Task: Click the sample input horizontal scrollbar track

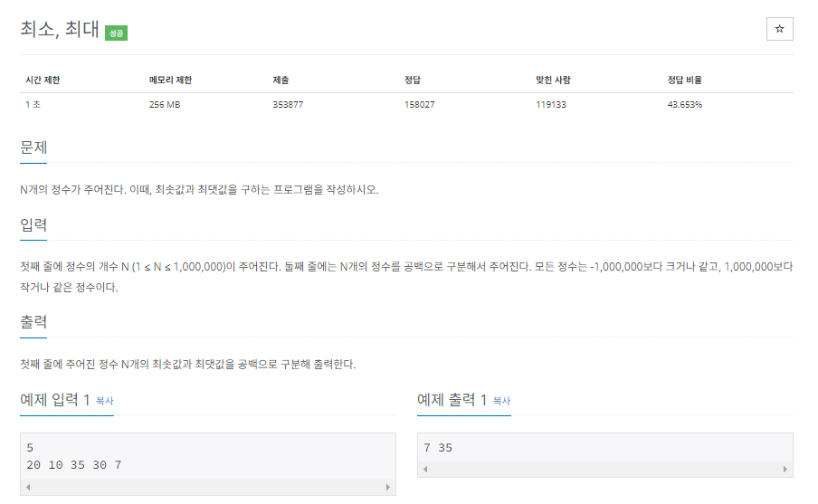Action: (x=208, y=488)
